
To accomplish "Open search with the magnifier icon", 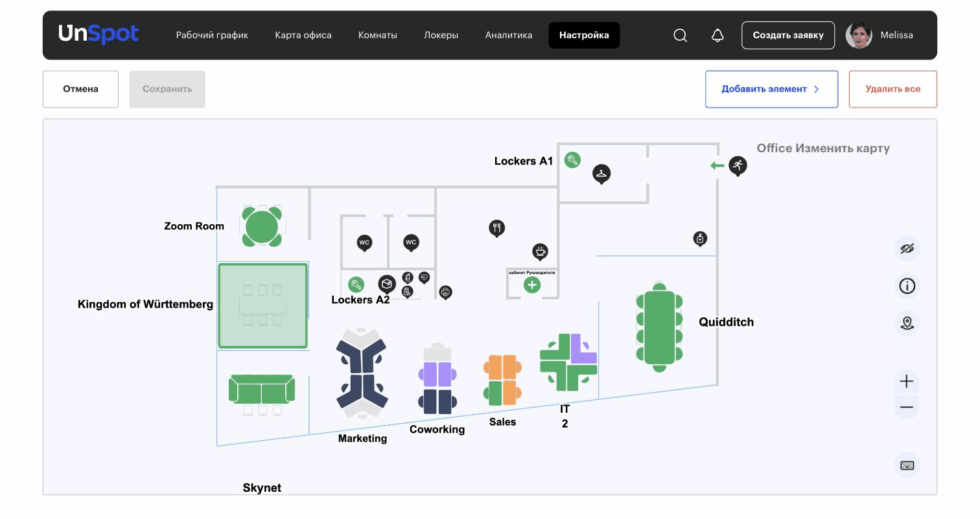I will click(680, 36).
